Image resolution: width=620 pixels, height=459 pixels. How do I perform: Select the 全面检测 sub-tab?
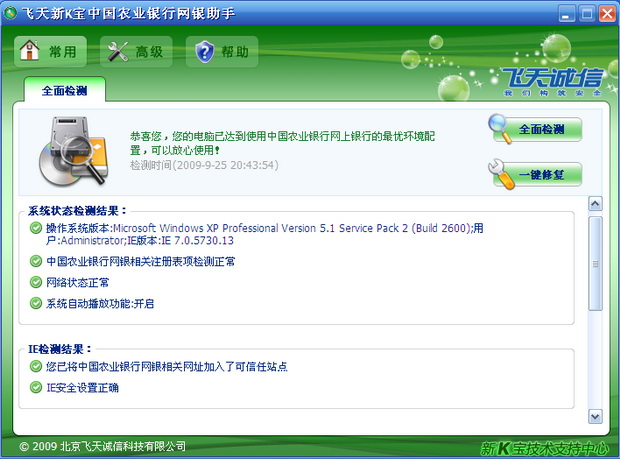click(x=64, y=90)
